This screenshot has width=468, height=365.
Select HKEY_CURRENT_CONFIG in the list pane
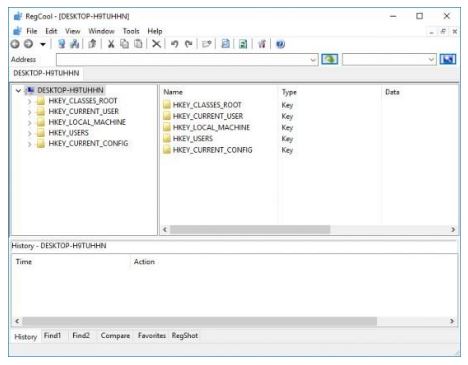(x=212, y=150)
